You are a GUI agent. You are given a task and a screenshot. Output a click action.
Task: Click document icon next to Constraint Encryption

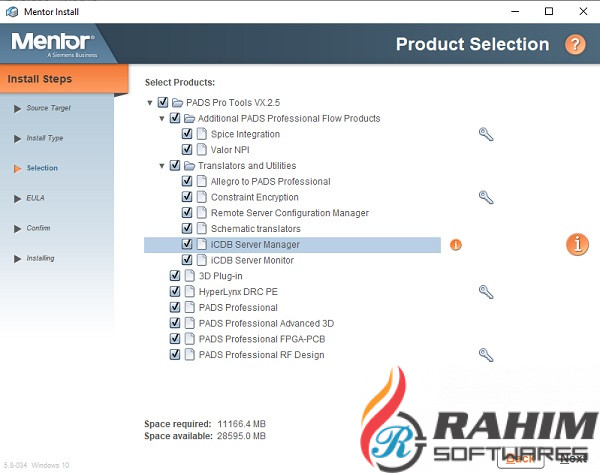(202, 197)
